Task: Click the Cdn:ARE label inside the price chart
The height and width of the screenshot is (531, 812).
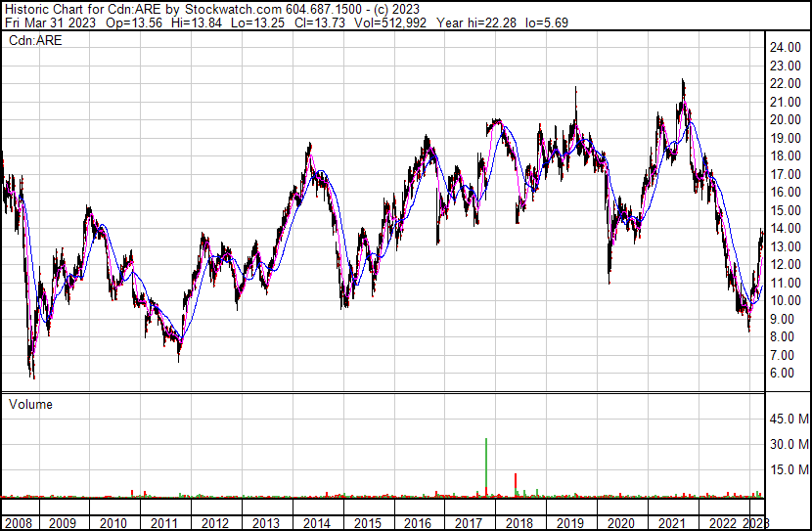Action: click(34, 41)
